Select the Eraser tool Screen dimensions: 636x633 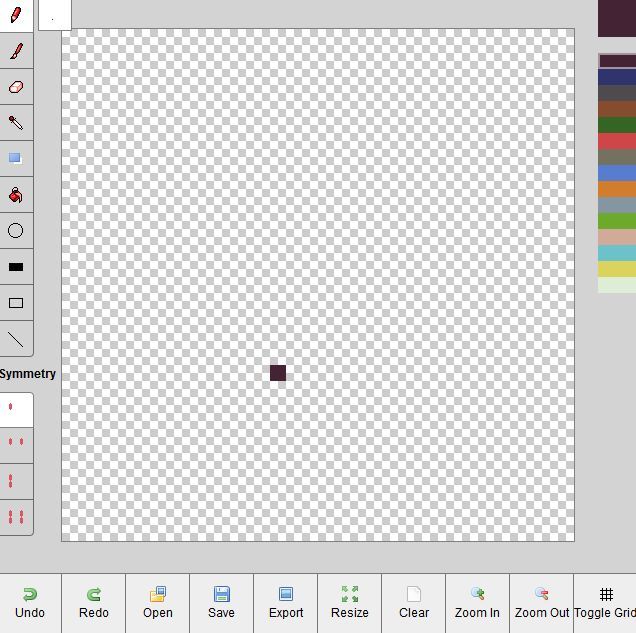[x=16, y=87]
